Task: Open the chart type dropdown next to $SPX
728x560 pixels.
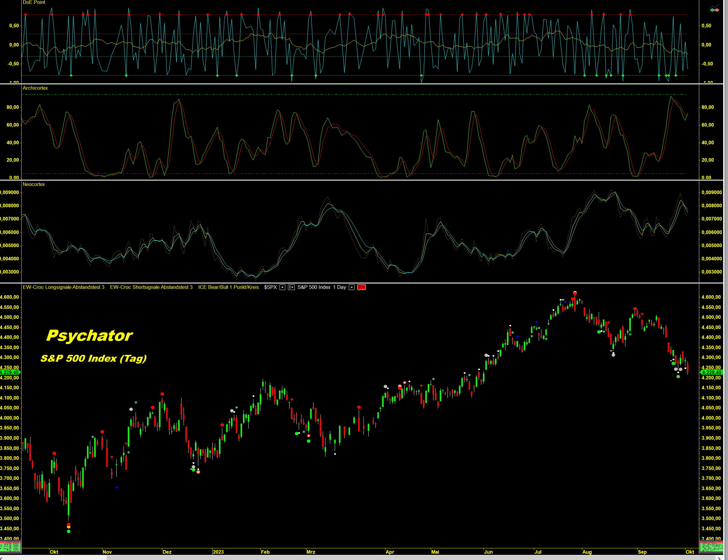Action: point(291,287)
